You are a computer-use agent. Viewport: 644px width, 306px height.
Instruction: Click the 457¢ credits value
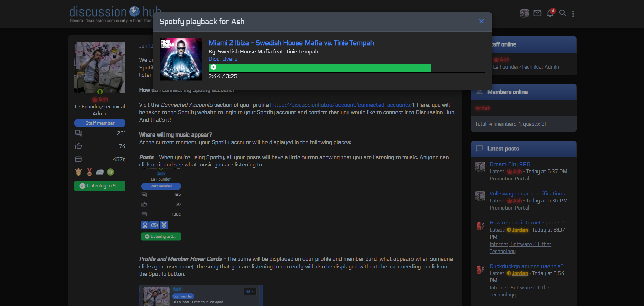tap(119, 159)
